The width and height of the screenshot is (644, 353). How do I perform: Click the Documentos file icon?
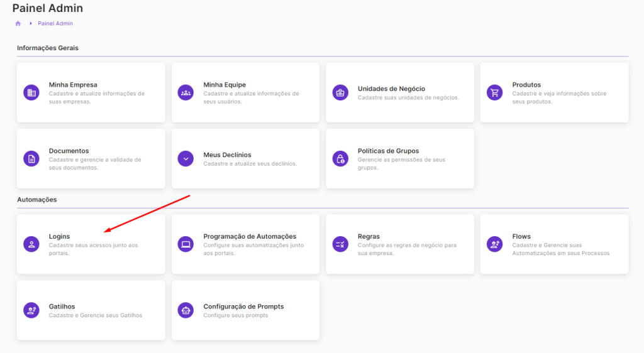[x=31, y=159]
